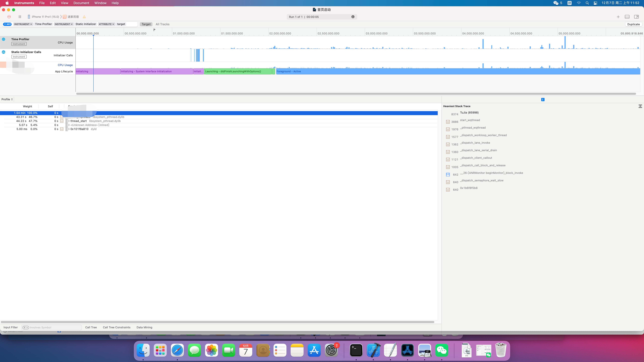644x362 pixels.
Task: Select the Target tracks filter
Action: pos(146,24)
